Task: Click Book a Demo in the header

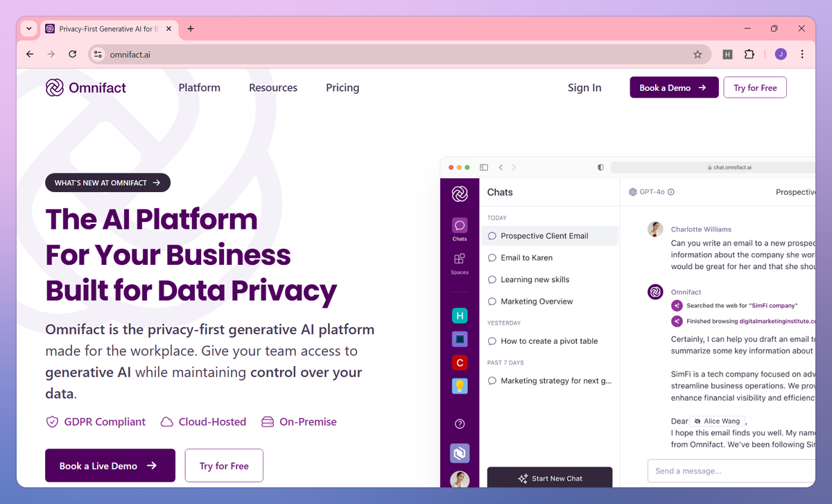Action: tap(674, 87)
